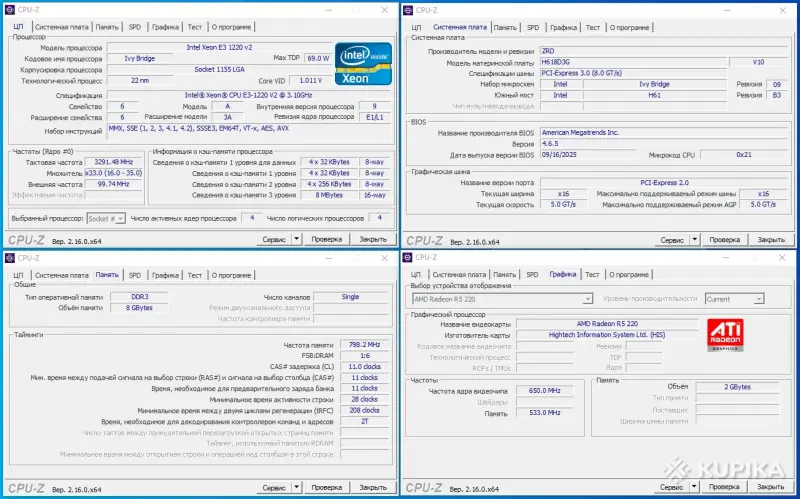
Task: Click the CPU-Z title icon in the mainboard (Системная плата) window
Action: click(x=408, y=10)
